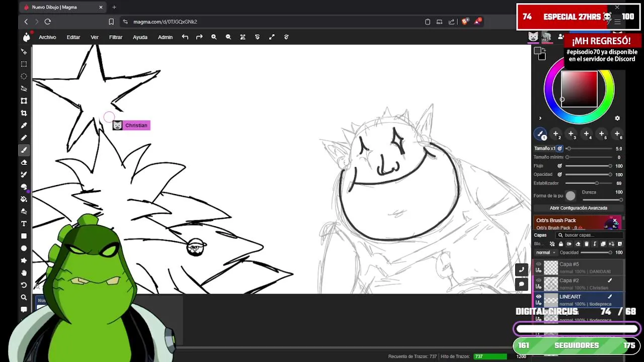The image size is (644, 362).
Task: Open the Archivo menu
Action: [x=47, y=37]
